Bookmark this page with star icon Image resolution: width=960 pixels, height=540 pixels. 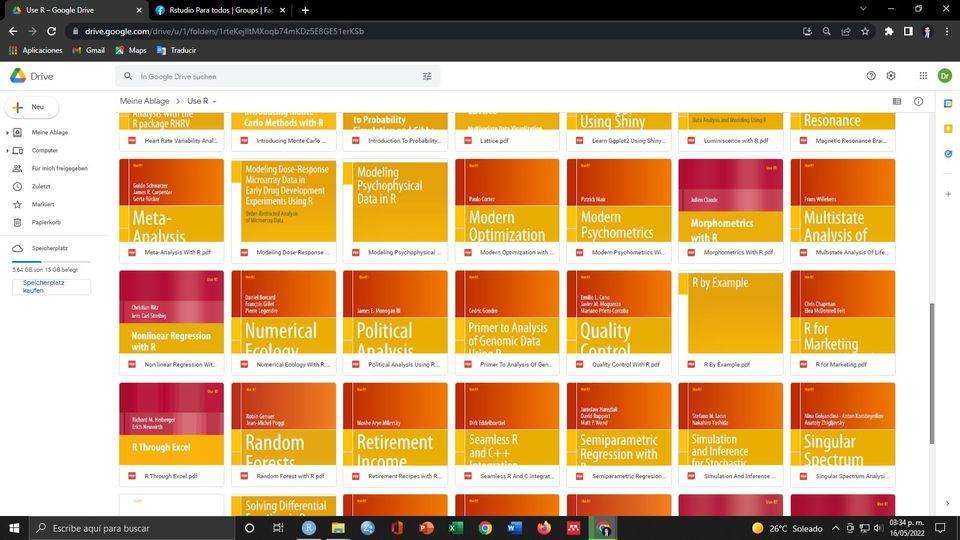coord(865,31)
